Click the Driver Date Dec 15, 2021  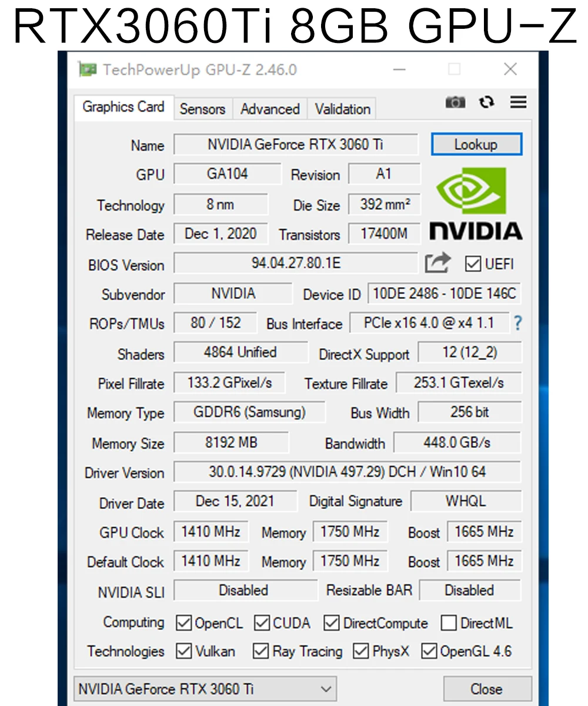point(235,501)
